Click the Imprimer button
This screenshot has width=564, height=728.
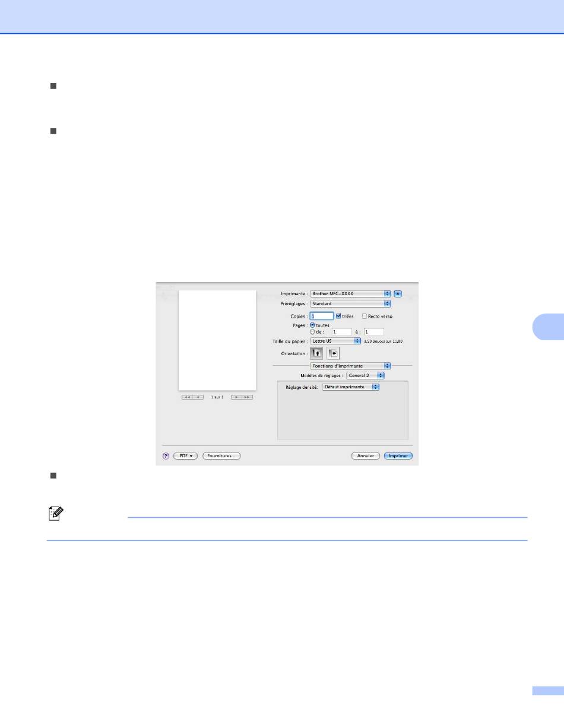point(398,456)
